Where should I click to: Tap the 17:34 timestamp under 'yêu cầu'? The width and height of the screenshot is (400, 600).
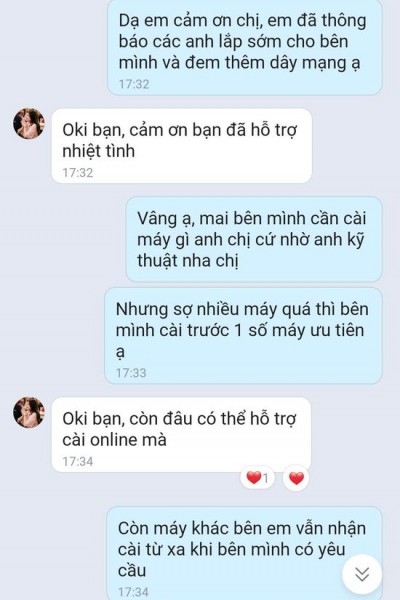point(133,592)
